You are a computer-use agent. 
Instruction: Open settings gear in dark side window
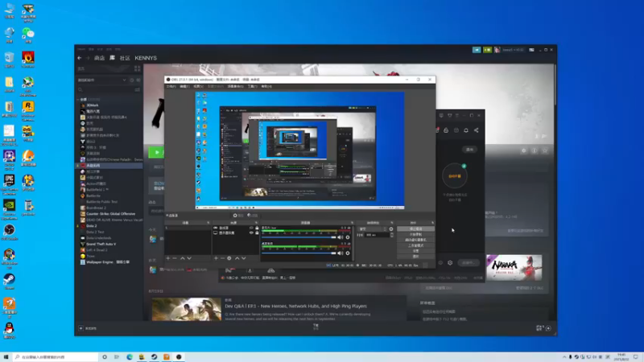point(450,263)
